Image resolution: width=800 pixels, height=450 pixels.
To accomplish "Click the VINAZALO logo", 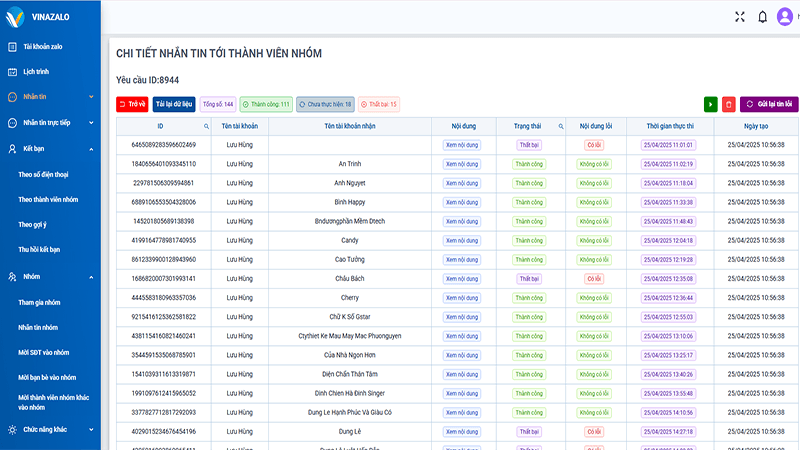I will click(x=37, y=17).
